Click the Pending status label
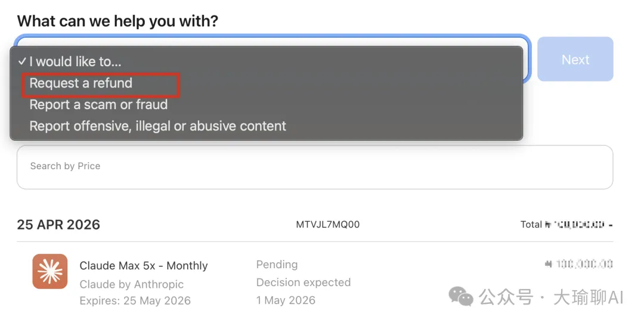This screenshot has height=323, width=644. pos(277,265)
